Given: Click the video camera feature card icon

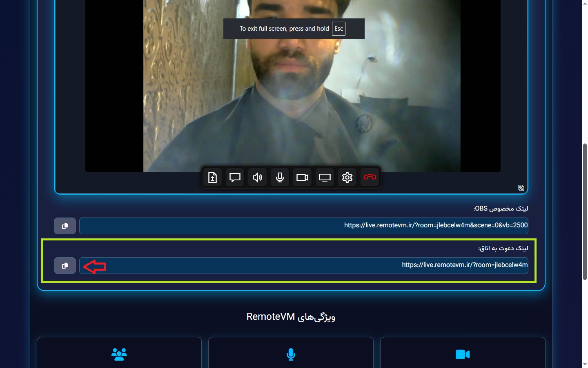Looking at the screenshot, I should (462, 354).
